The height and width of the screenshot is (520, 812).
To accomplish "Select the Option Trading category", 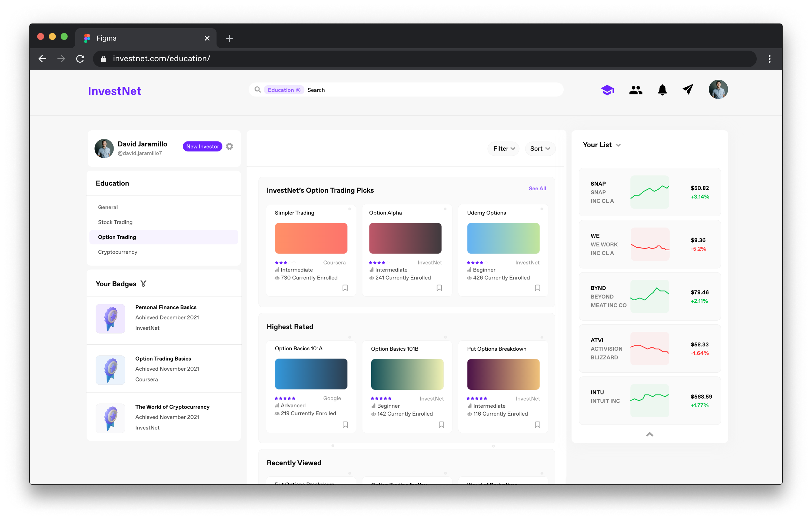I will (164, 237).
